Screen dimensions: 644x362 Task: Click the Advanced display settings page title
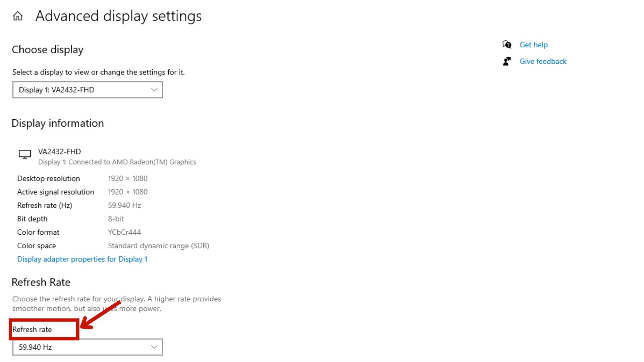click(x=118, y=16)
